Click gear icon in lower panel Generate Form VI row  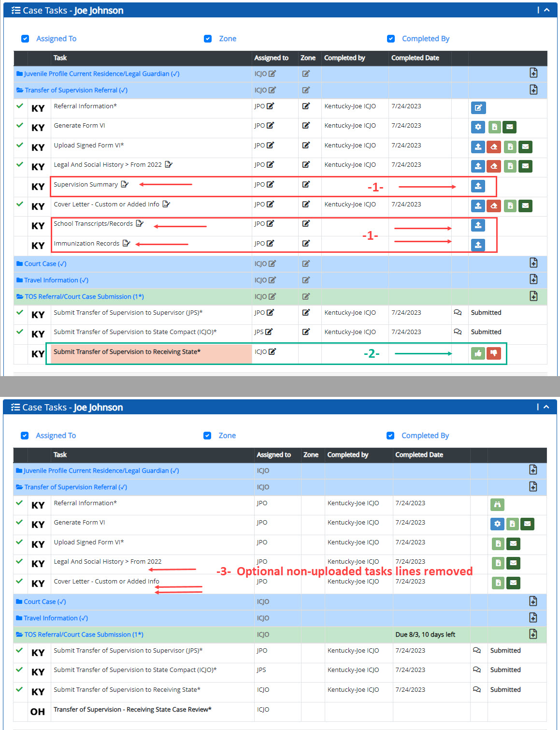[497, 524]
